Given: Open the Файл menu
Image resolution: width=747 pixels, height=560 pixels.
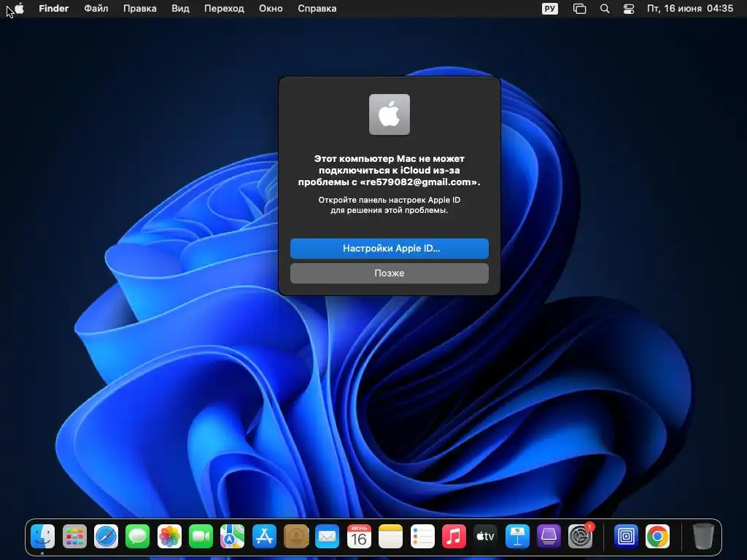Looking at the screenshot, I should point(96,9).
